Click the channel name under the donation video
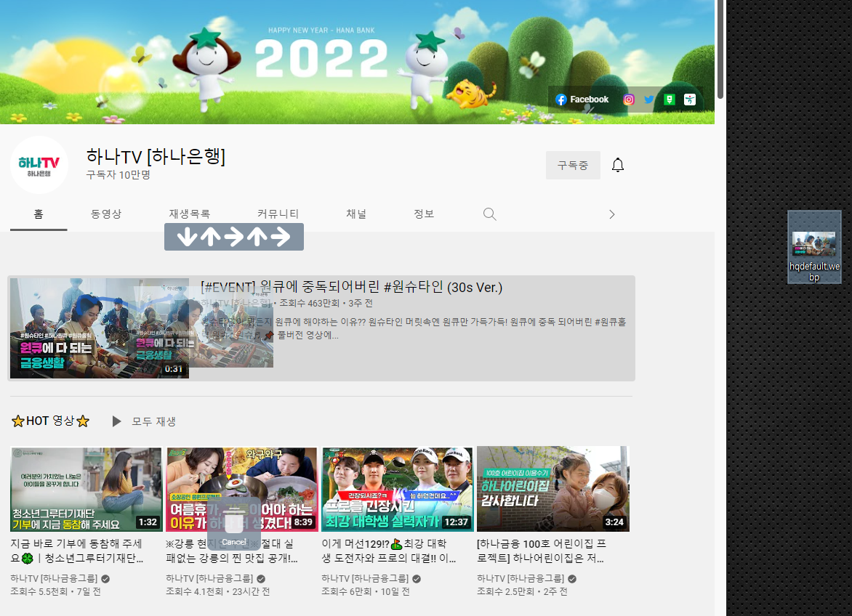Viewport: 852px width, 616px height. [x=54, y=578]
